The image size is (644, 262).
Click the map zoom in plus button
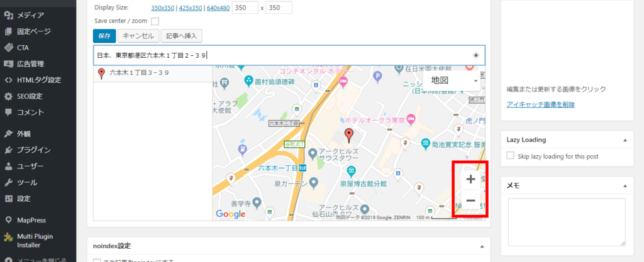(470, 179)
